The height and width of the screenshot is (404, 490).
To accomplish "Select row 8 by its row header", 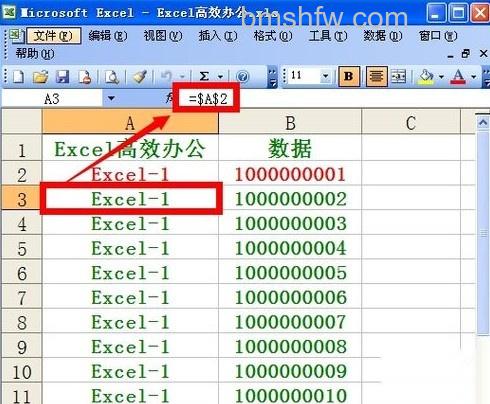I will pos(22,321).
